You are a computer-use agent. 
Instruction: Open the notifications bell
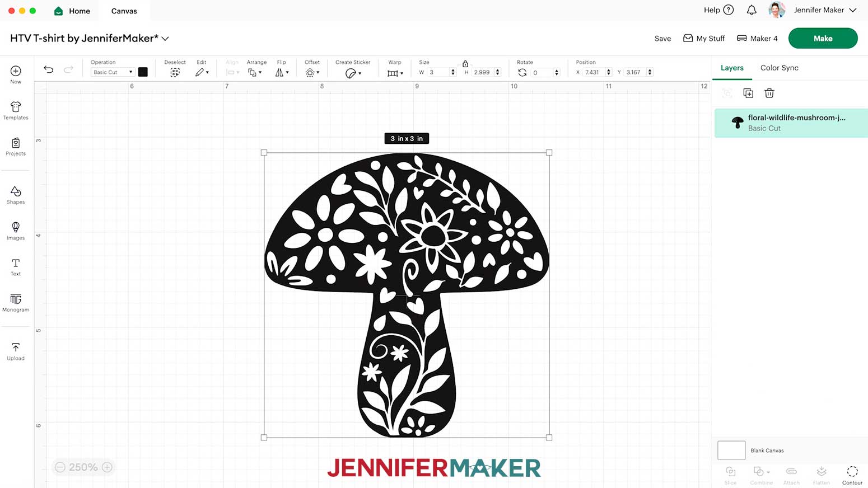[752, 10]
